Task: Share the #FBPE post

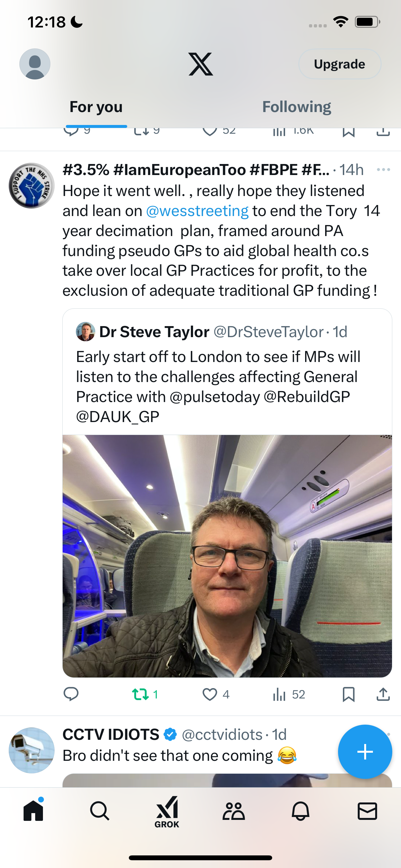Action: coord(383,695)
